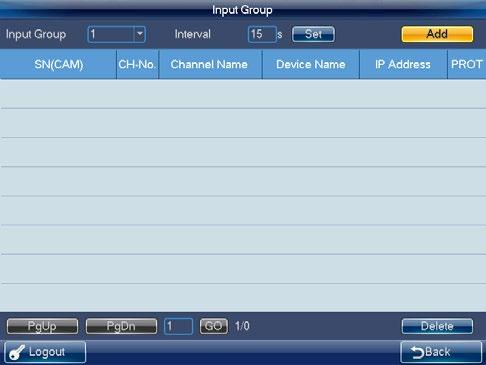Screen dimensions: 486x365
Task: Click the PROT column header
Action: (467, 64)
